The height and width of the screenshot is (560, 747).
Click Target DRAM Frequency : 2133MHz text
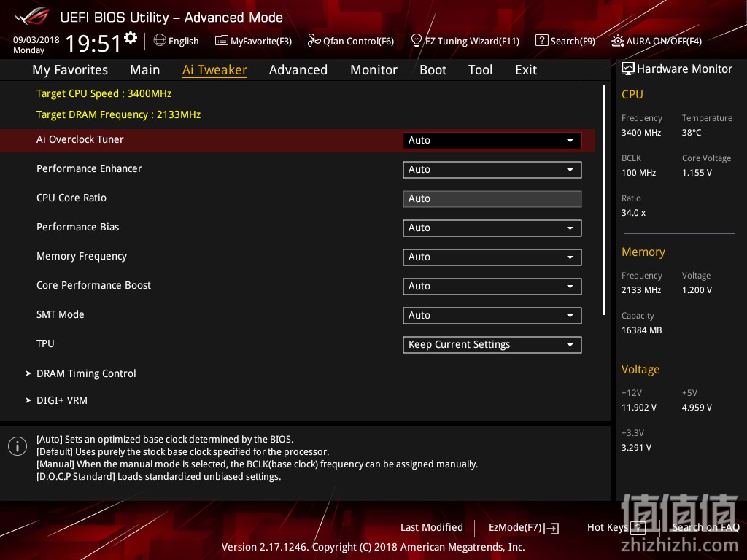point(119,114)
